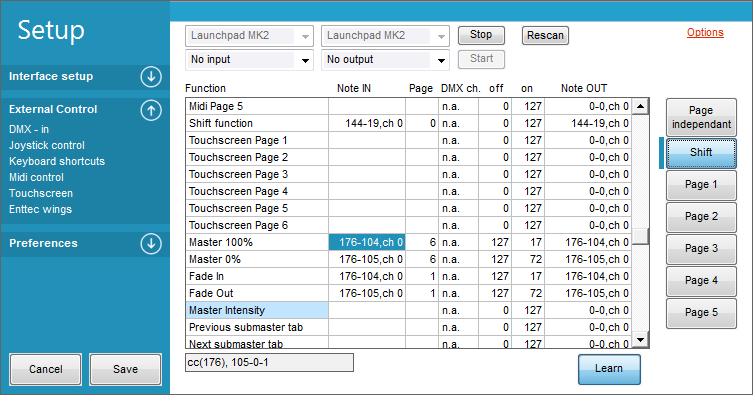Click the highlighted Note IN cell of Master 100%
Viewport: 753px width, 395px height.
coord(367,242)
